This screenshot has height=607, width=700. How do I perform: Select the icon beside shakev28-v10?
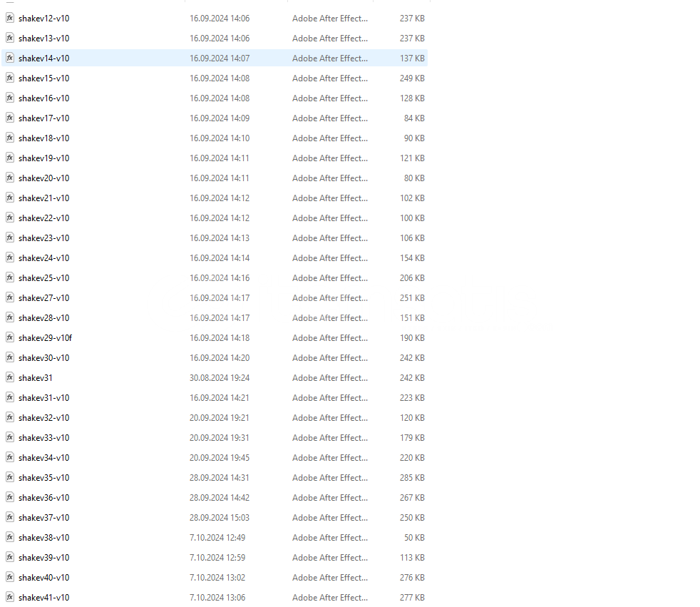coord(10,317)
